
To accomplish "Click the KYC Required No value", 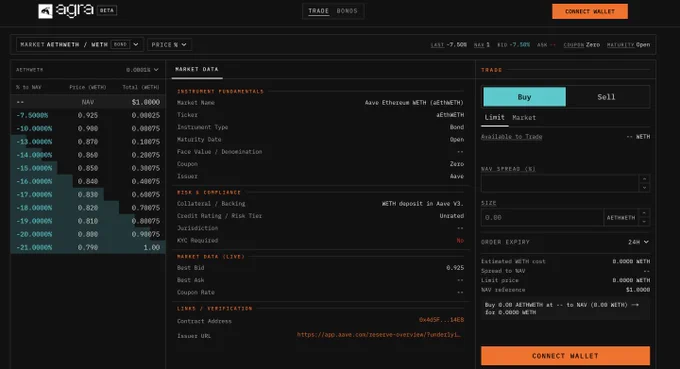I will click(460, 240).
